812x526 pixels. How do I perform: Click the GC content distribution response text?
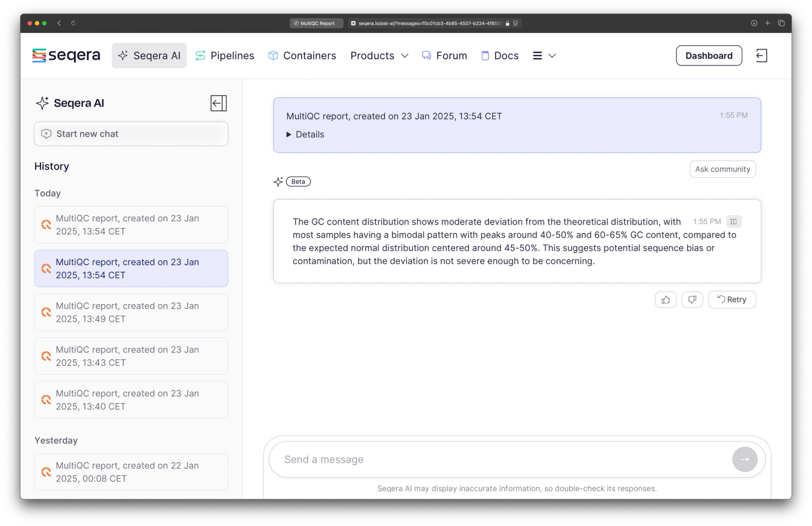515,241
